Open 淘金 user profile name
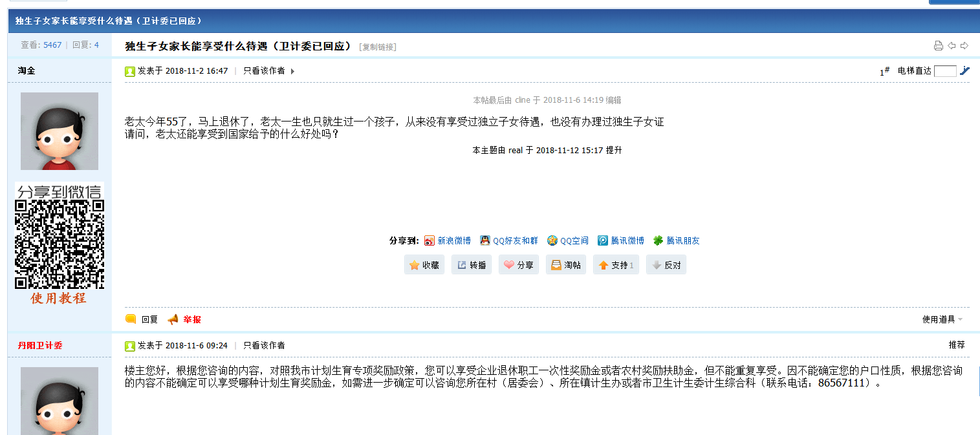Viewport: 980px width, 435px height. click(x=27, y=70)
